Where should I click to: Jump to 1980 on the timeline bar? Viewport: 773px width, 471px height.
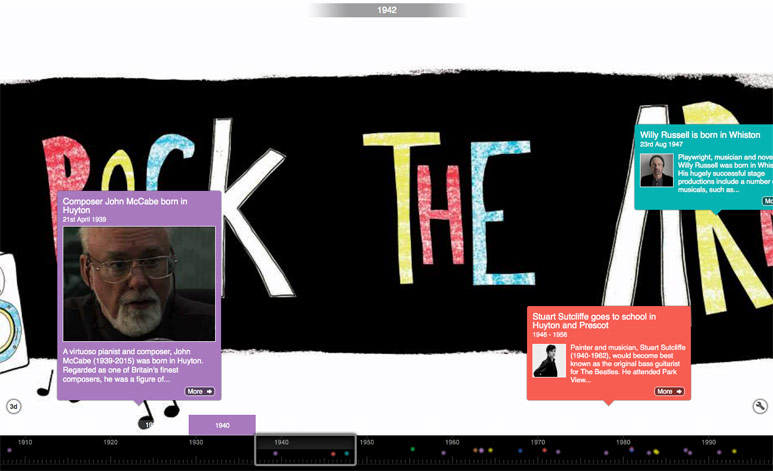[x=623, y=442]
